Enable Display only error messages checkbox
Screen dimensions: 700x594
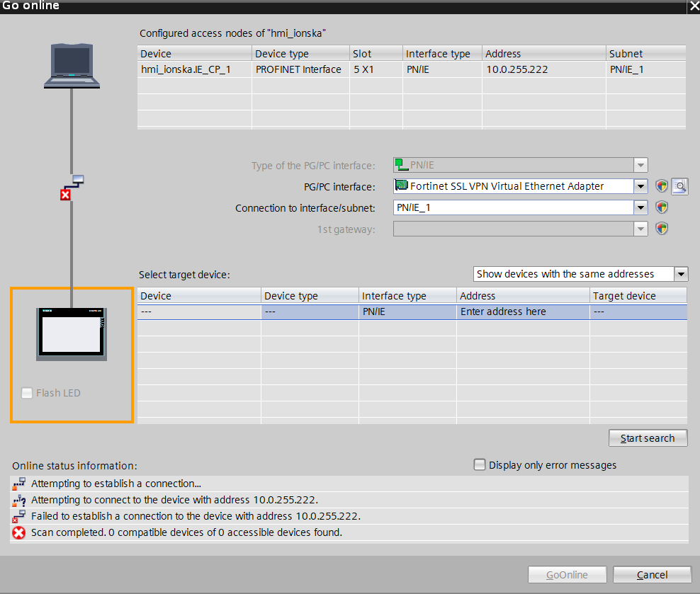click(x=480, y=464)
